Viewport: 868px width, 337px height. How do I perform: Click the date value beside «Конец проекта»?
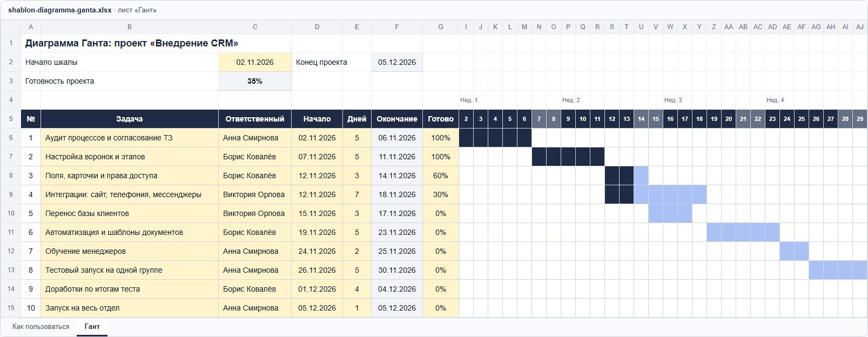(397, 62)
